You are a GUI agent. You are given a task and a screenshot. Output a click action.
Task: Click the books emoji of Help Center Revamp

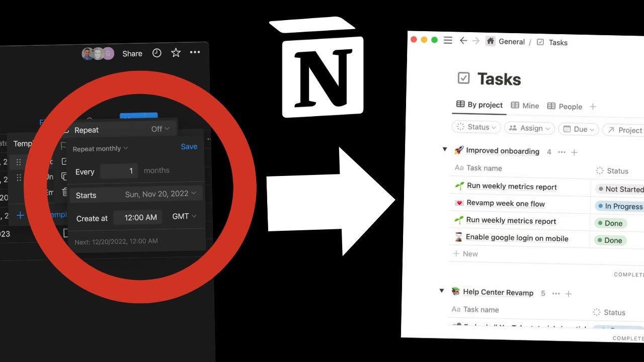tap(455, 291)
